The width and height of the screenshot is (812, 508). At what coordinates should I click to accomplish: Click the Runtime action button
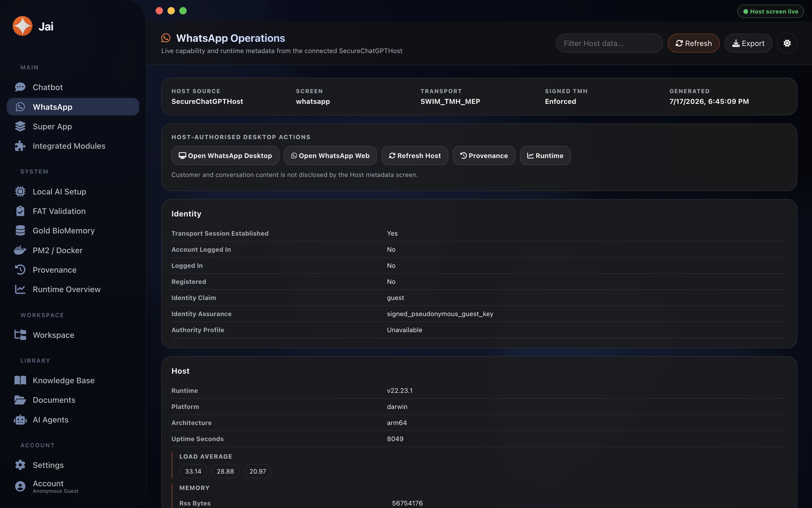pyautogui.click(x=545, y=156)
